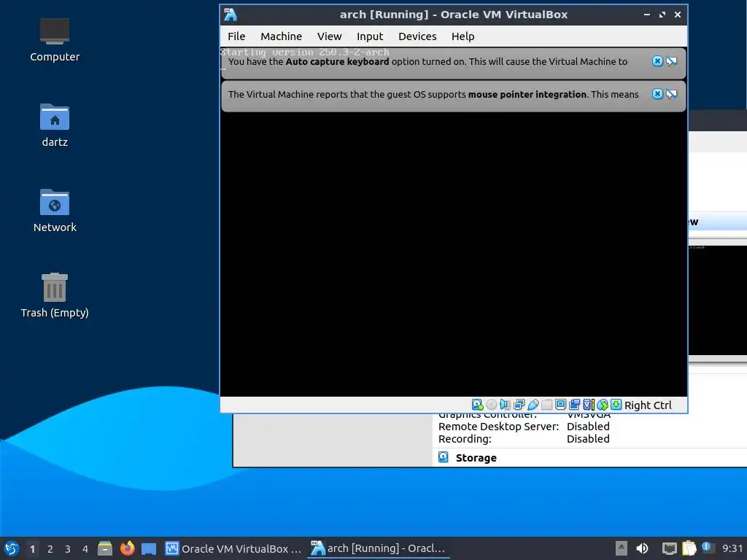The height and width of the screenshot is (560, 747).
Task: Click the optical drive status icon
Action: click(491, 405)
